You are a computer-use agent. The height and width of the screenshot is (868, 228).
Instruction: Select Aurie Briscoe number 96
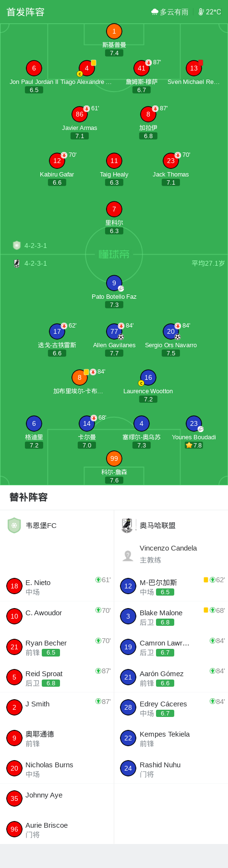(x=14, y=829)
